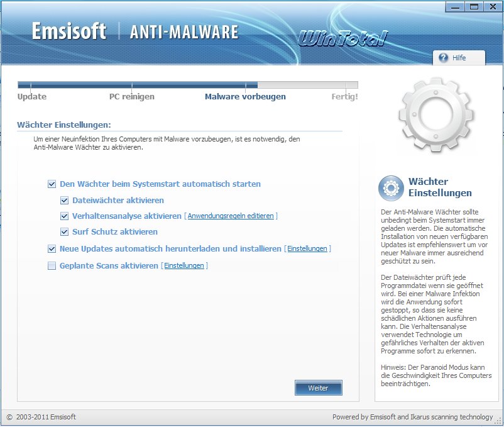Select the Update step label
Screen dimensions: 504x427
pyautogui.click(x=32, y=96)
